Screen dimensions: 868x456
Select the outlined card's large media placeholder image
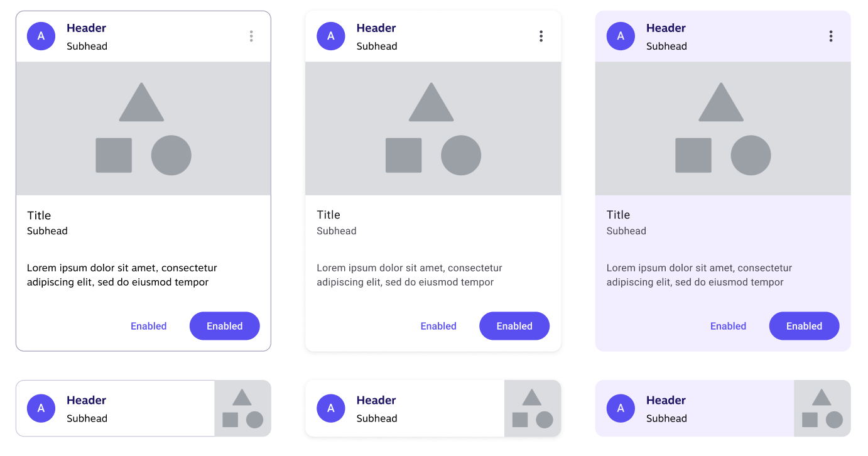[143, 128]
